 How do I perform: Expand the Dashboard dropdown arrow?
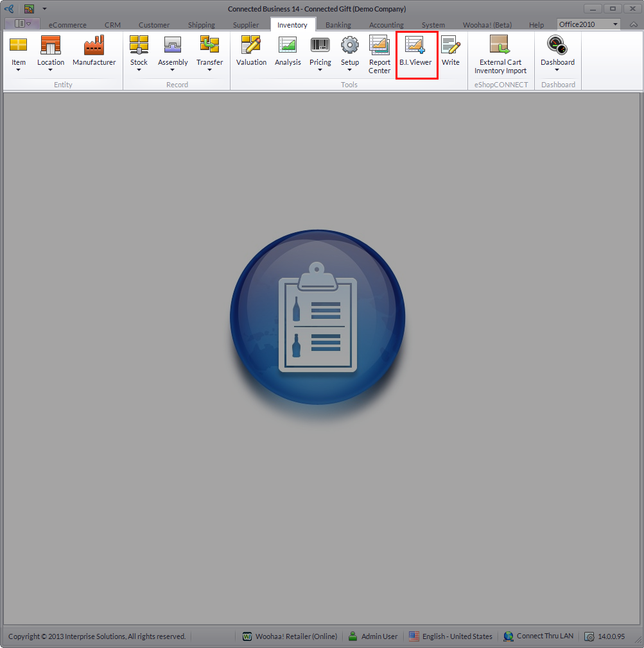click(x=557, y=70)
